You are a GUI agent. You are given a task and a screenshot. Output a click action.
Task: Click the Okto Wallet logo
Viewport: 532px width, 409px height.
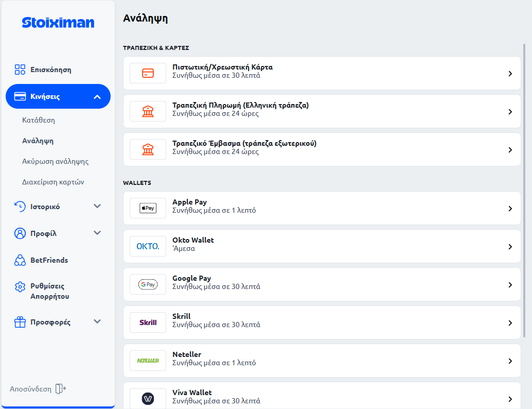(x=148, y=246)
